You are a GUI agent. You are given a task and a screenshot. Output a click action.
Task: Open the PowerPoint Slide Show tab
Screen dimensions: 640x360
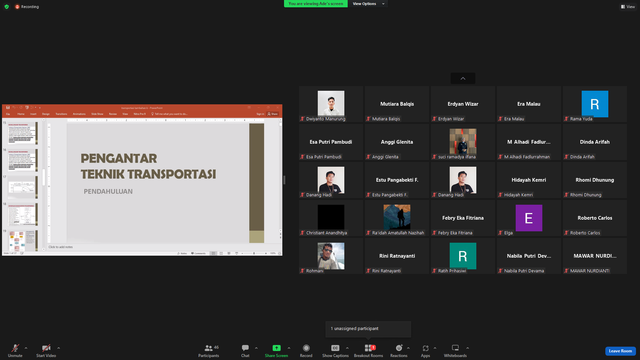coord(97,114)
